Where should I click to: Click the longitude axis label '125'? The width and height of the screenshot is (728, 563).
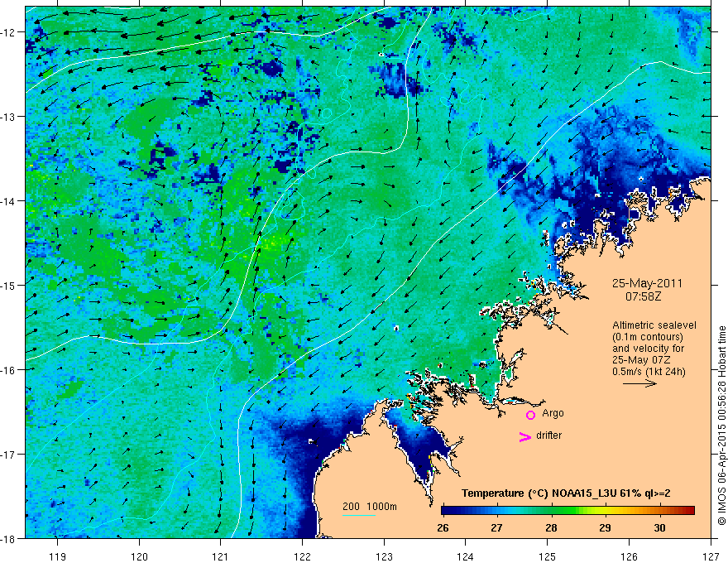pyautogui.click(x=547, y=556)
